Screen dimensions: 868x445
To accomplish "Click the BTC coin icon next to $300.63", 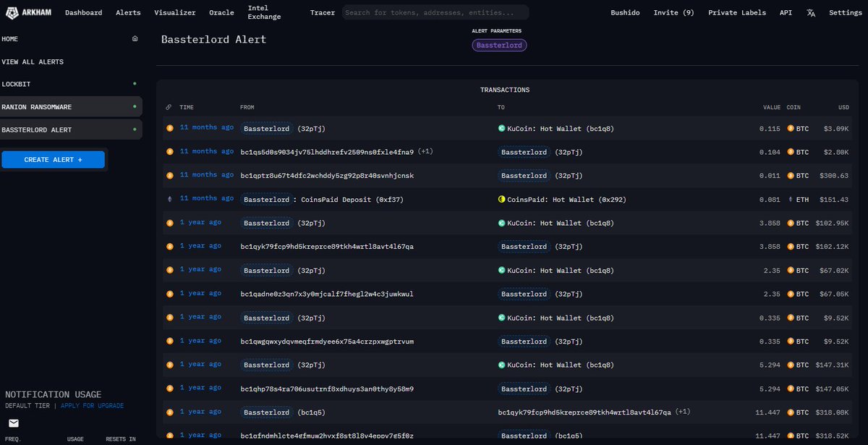I will tap(791, 175).
